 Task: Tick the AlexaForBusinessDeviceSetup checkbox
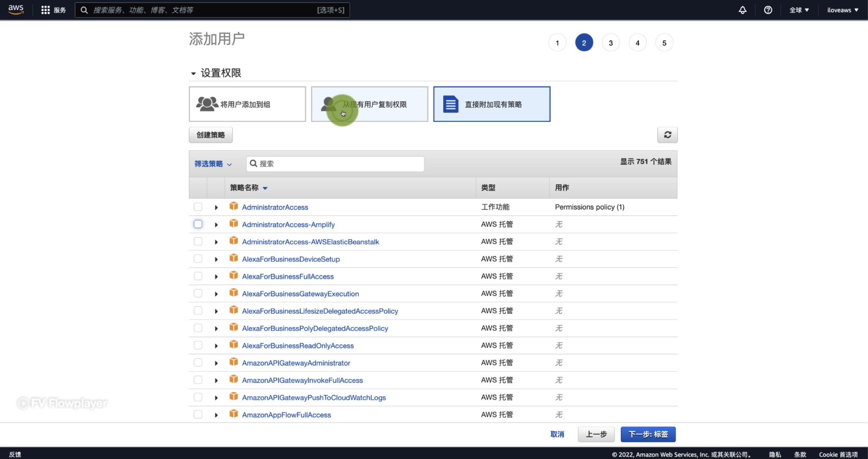pyautogui.click(x=198, y=259)
